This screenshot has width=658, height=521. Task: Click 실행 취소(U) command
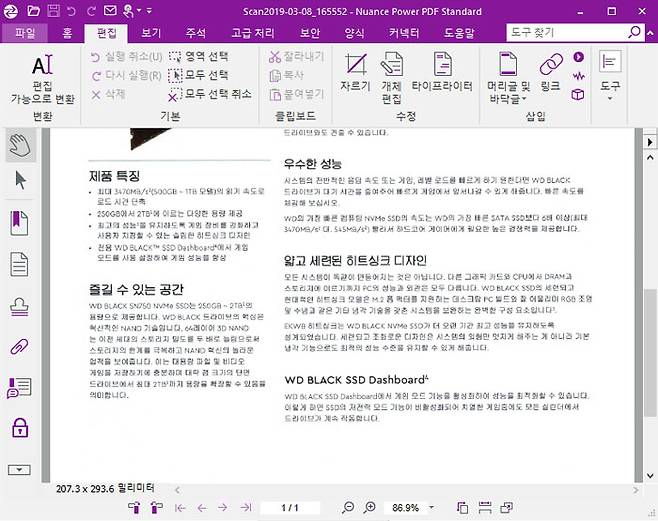(x=126, y=57)
